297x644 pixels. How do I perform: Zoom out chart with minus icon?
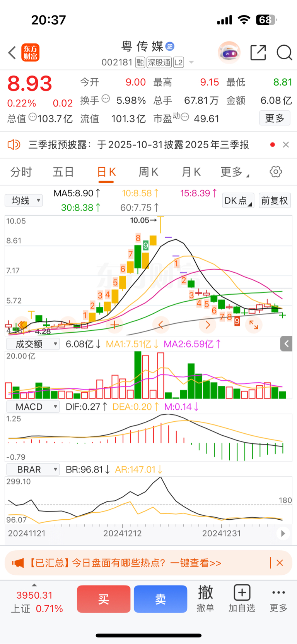coord(68,325)
